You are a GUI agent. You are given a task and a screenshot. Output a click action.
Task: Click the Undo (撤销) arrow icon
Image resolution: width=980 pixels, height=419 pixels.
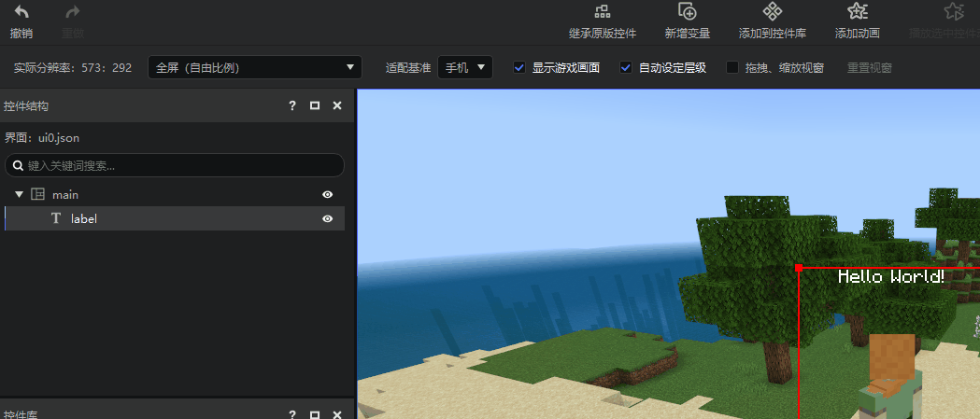(x=21, y=12)
